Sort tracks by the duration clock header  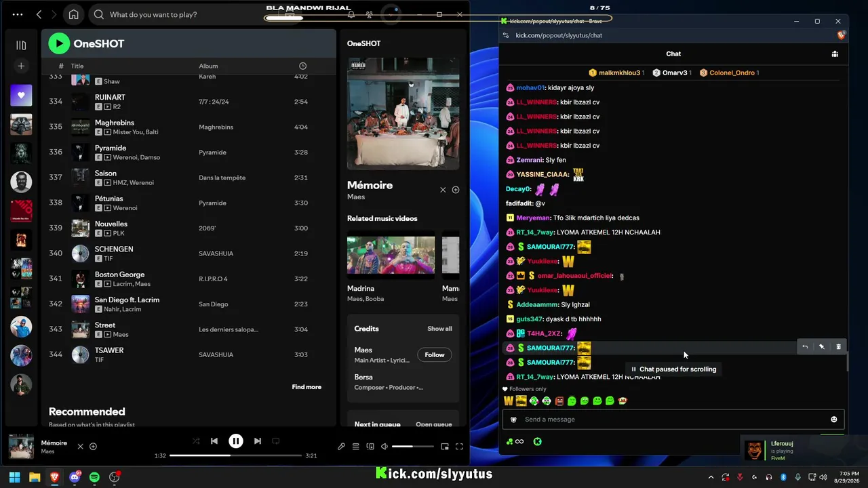pos(302,66)
